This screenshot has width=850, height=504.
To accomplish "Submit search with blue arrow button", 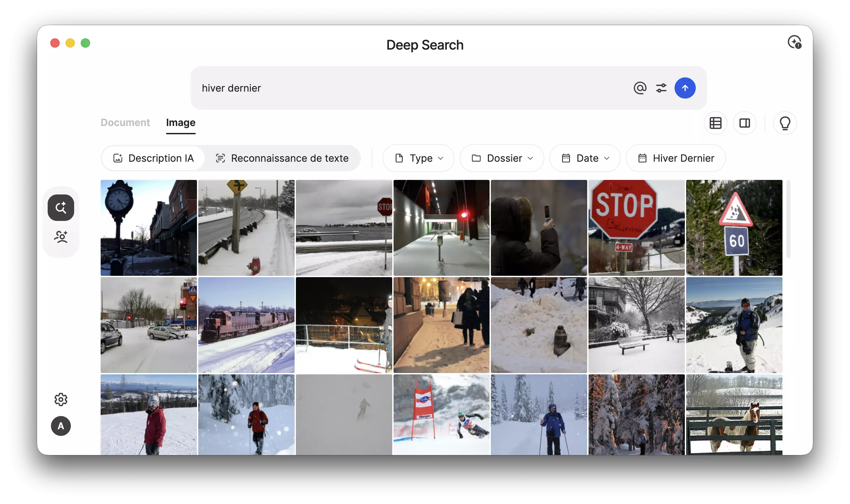I will 685,88.
